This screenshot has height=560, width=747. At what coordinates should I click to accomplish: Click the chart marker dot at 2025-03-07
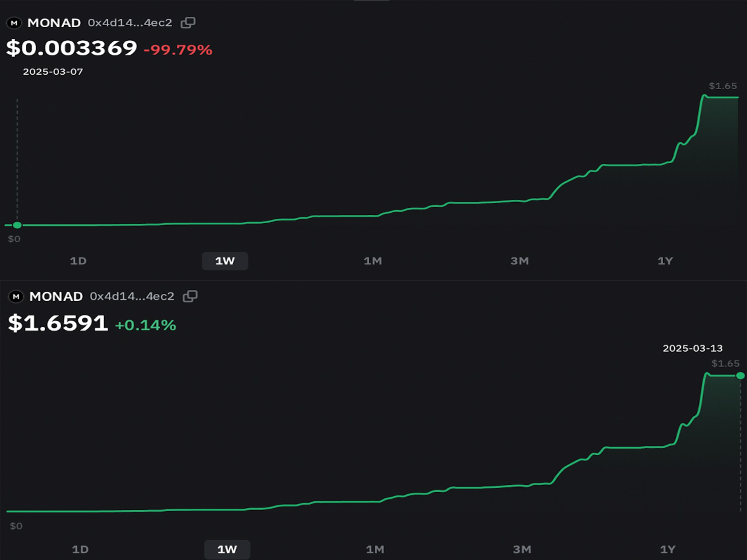click(17, 225)
